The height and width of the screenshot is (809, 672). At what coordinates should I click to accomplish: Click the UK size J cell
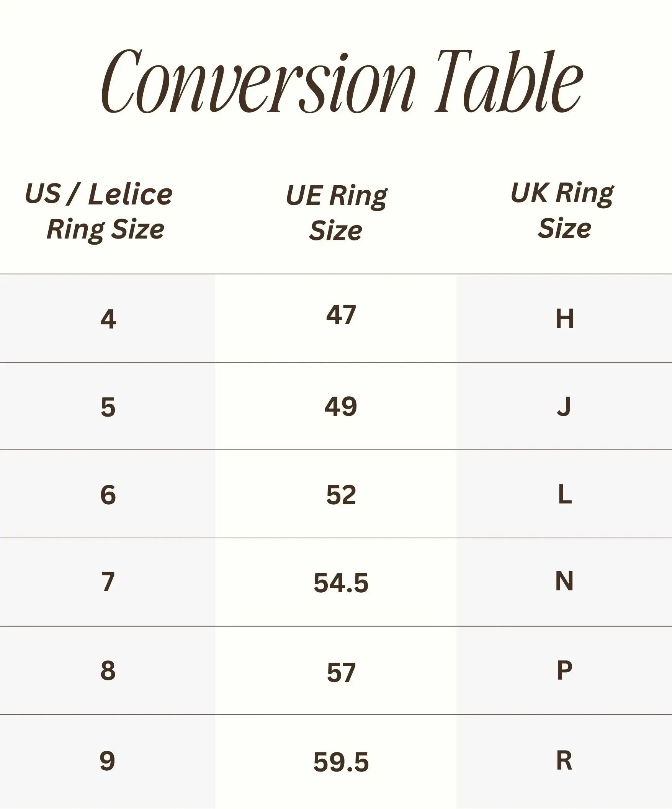pos(564,407)
